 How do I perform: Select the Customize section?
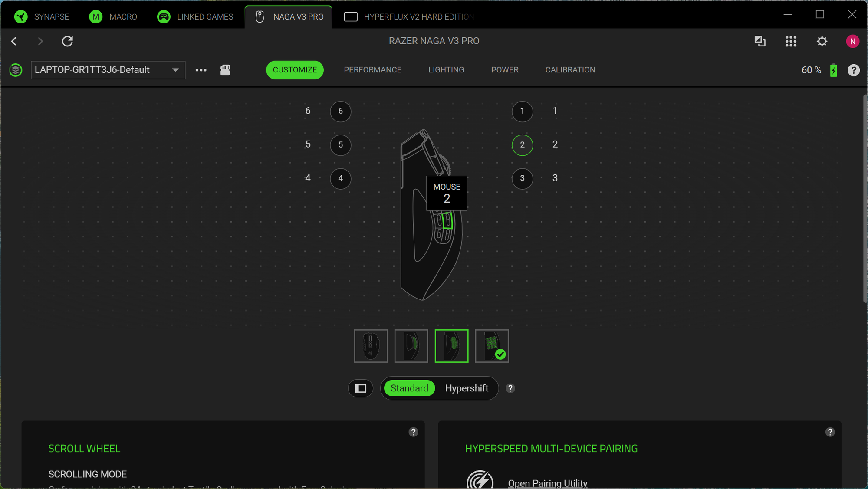295,70
